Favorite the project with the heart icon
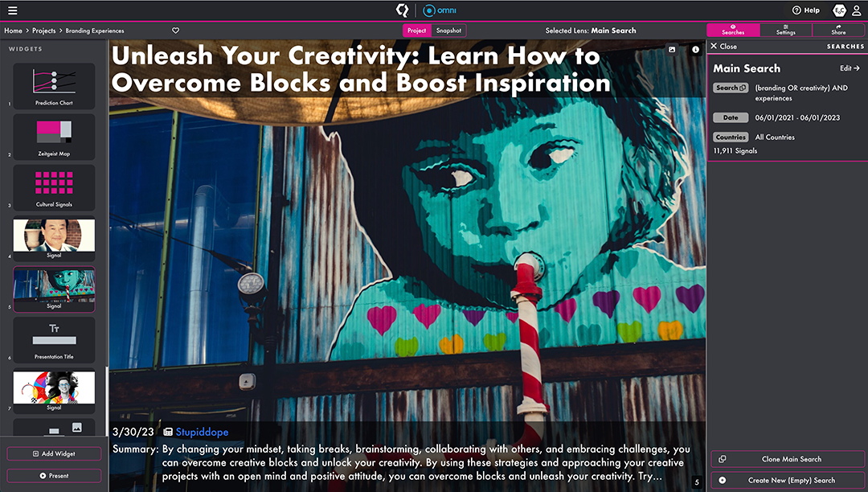This screenshot has height=492, width=868. pos(176,31)
